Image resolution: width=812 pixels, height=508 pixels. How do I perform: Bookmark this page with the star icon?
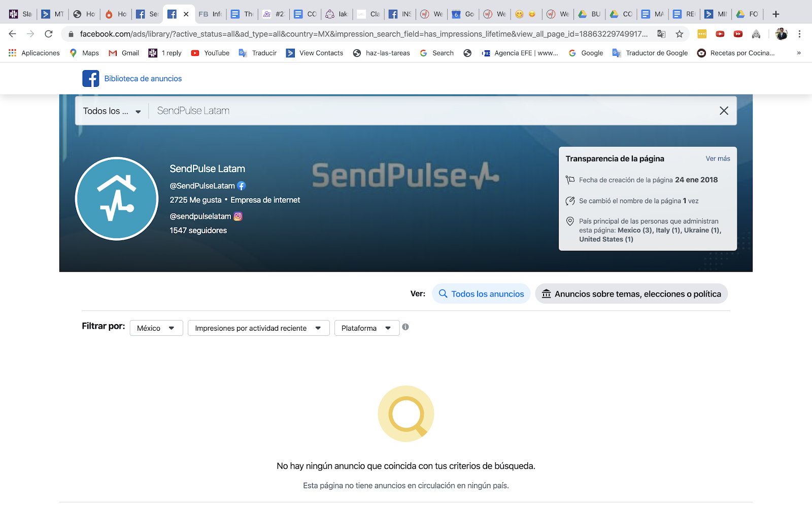680,34
